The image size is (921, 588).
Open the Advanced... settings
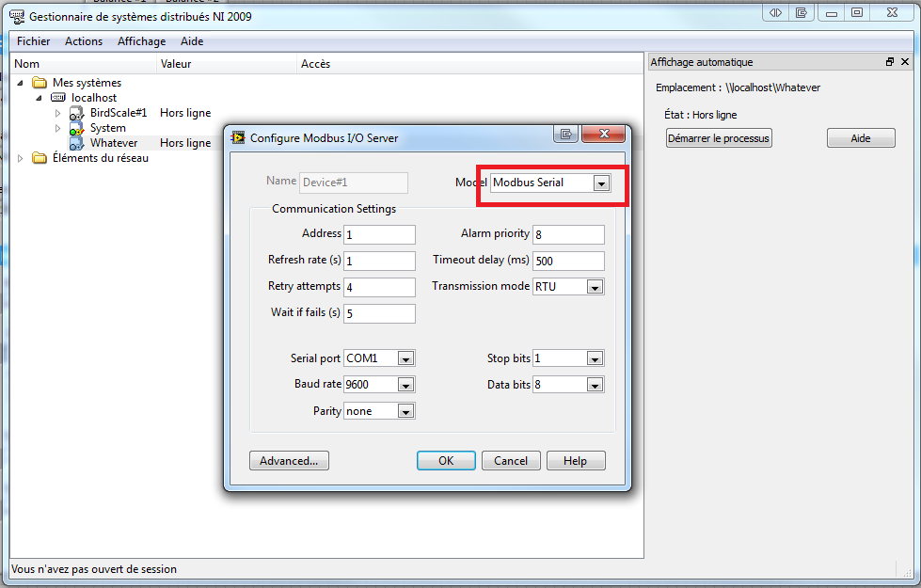pyautogui.click(x=289, y=461)
